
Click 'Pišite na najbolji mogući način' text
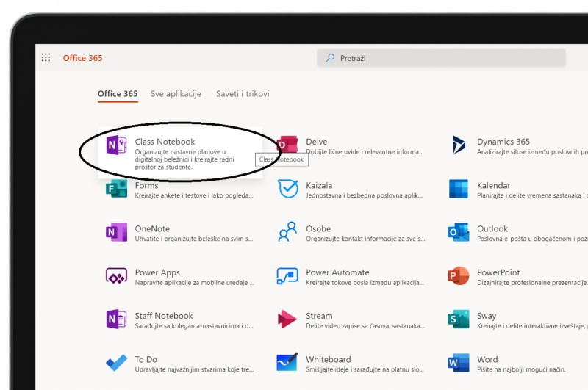point(521,369)
